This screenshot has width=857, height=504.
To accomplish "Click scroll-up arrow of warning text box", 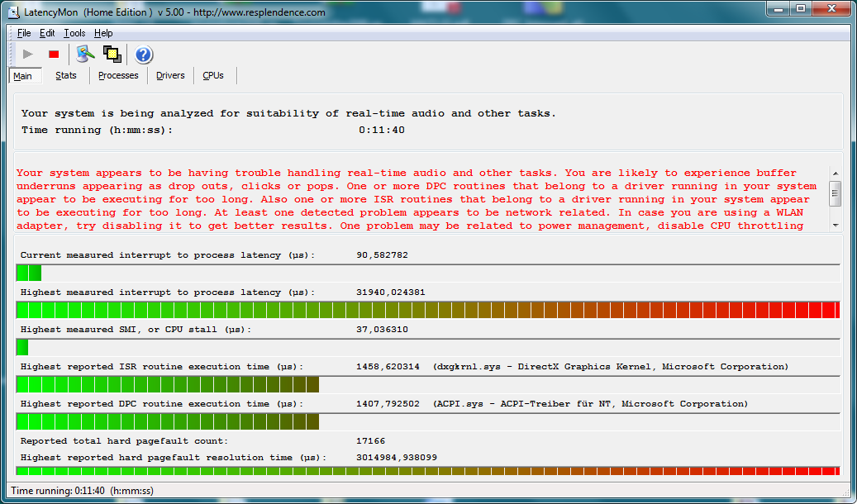I will 836,174.
